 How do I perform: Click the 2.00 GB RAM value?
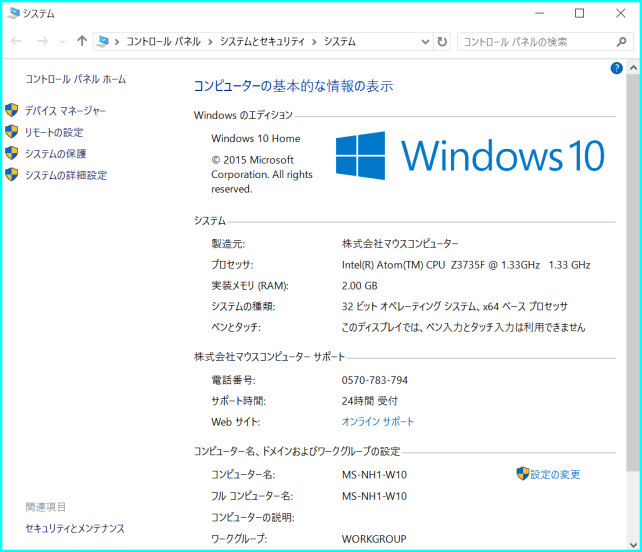point(359,286)
